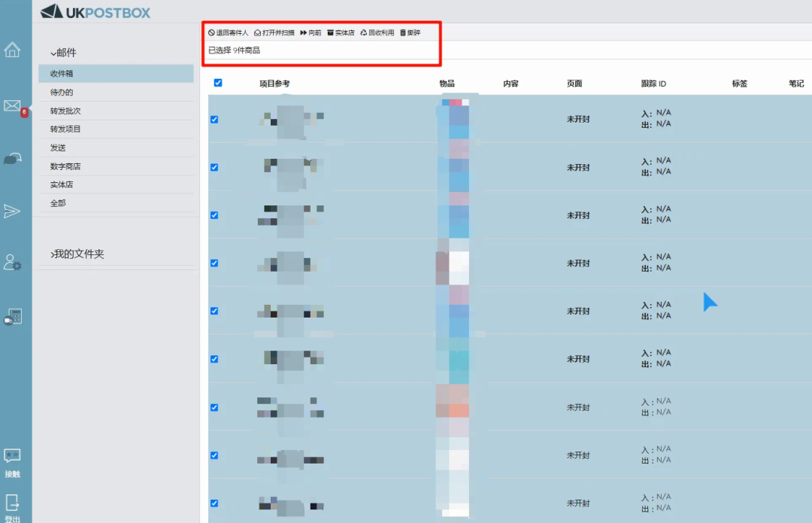Click 退回寄件人 return to sender
The image size is (812, 523).
[228, 33]
